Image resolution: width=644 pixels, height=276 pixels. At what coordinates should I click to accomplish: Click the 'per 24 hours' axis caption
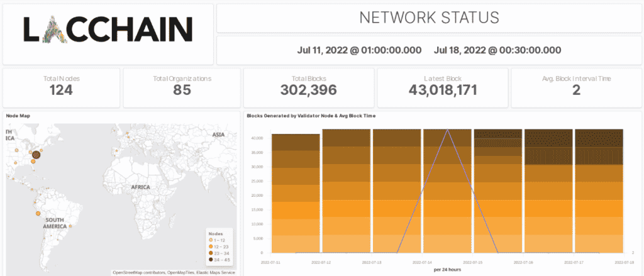coord(447,270)
